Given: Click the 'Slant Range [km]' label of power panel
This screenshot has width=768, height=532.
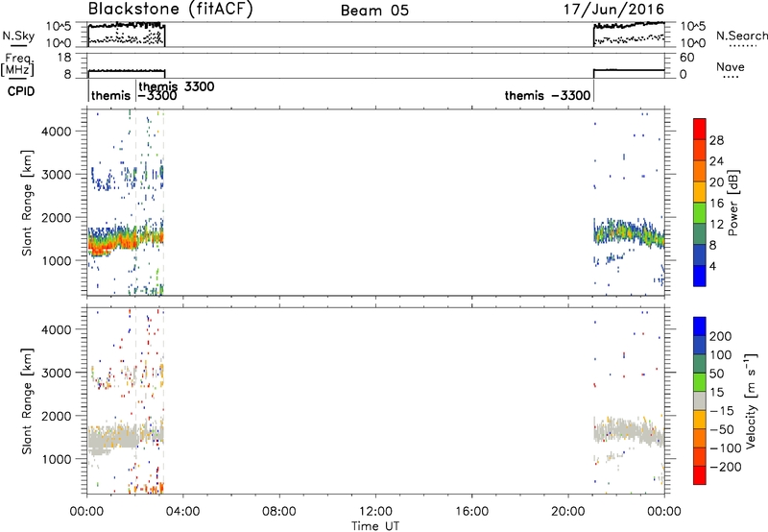Looking at the screenshot, I should coord(27,203).
